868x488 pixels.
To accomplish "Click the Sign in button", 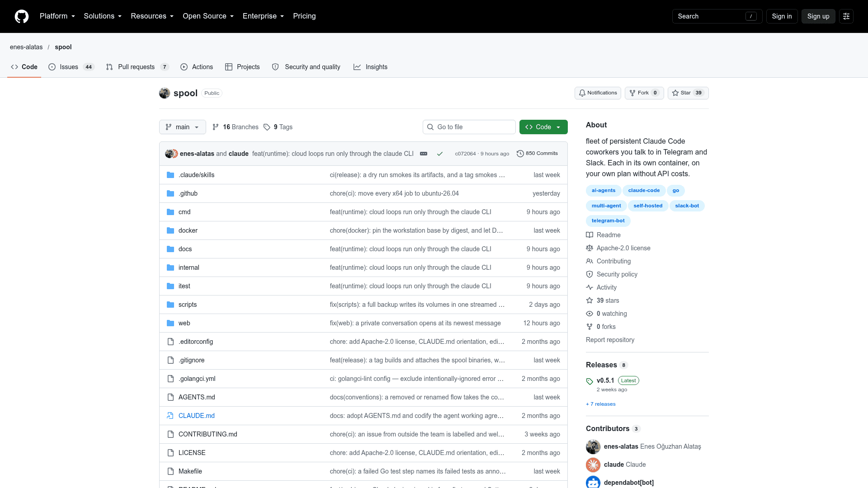I will pos(782,16).
